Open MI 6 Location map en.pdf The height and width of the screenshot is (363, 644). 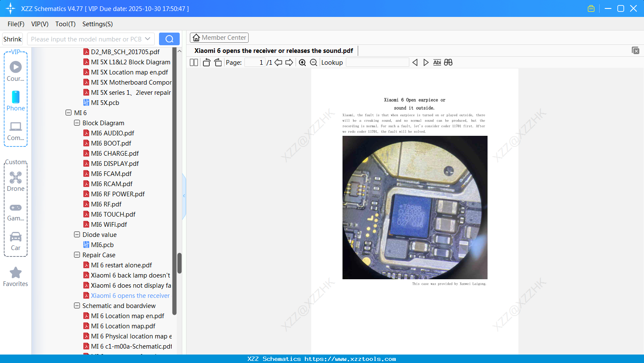[128, 316]
